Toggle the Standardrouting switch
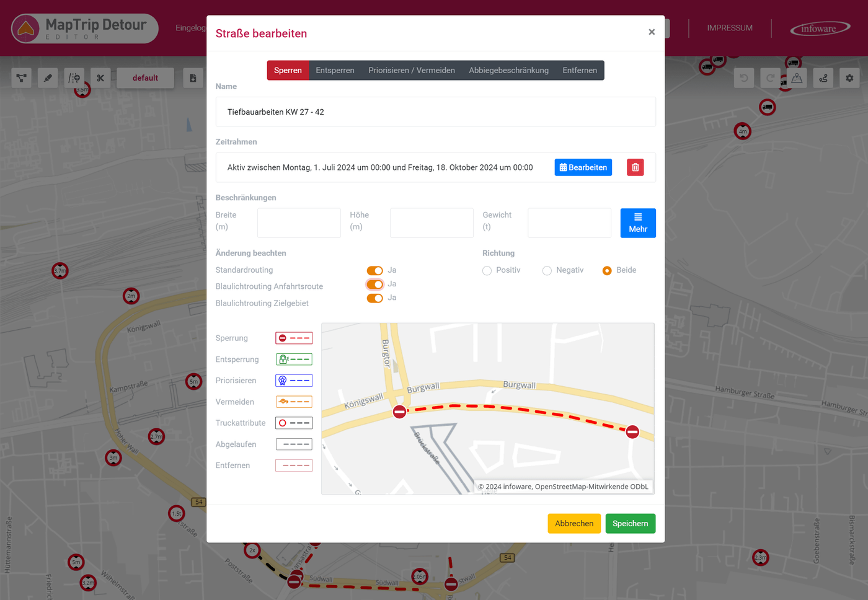Viewport: 868px width, 600px height. tap(374, 271)
